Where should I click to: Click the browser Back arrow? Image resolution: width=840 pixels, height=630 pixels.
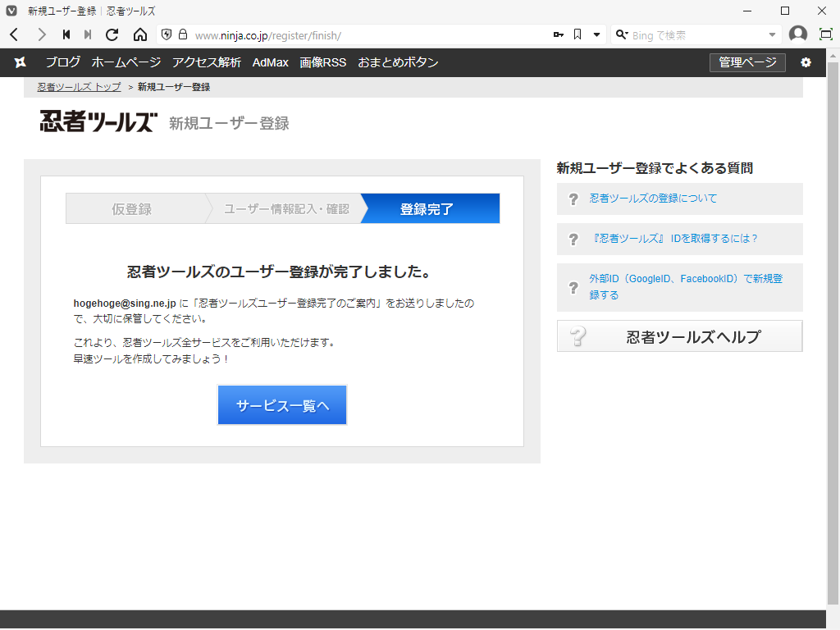point(15,34)
